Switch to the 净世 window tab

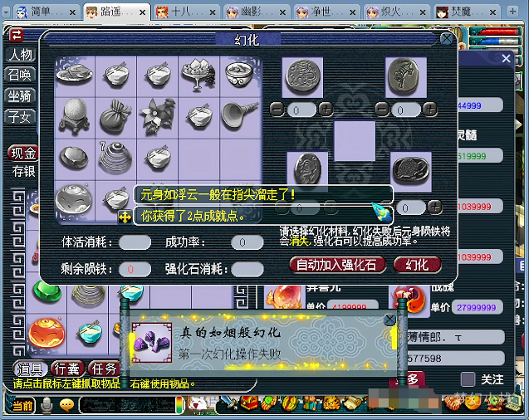pyautogui.click(x=326, y=12)
